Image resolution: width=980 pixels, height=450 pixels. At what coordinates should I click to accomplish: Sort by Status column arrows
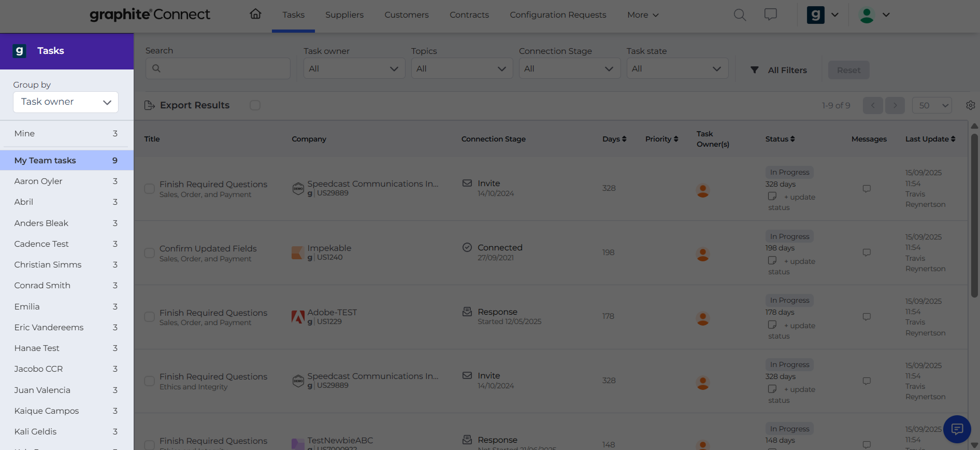point(792,139)
